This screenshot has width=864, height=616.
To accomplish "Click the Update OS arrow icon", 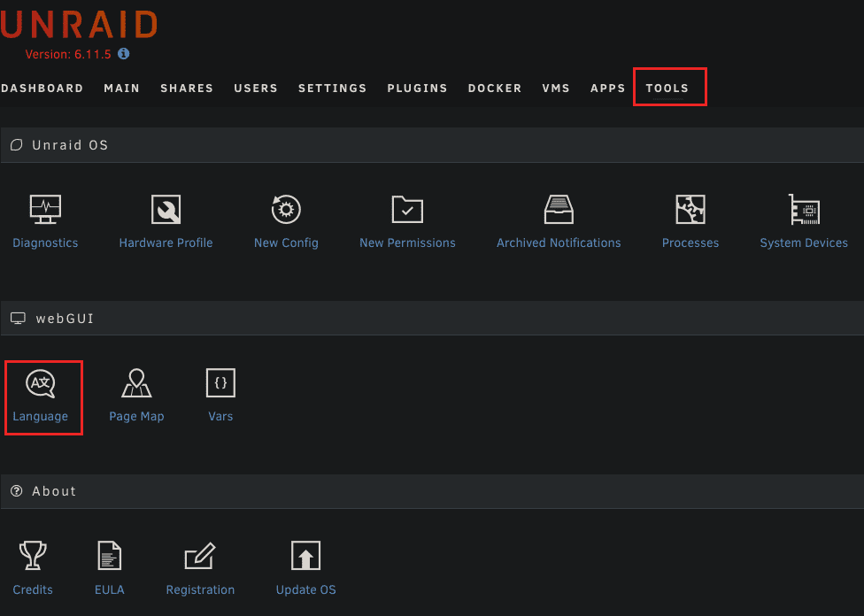I will (305, 557).
